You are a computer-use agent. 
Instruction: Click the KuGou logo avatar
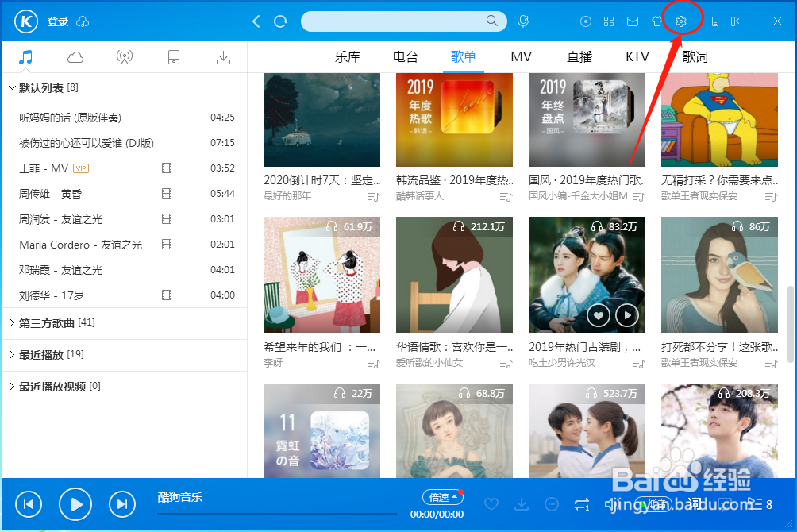pos(26,21)
